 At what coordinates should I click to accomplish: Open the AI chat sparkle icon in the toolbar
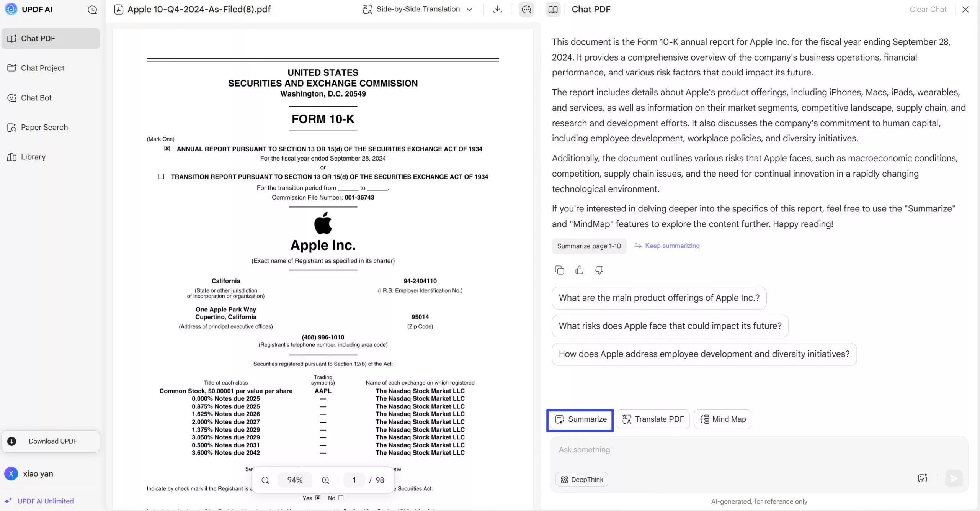(526, 9)
